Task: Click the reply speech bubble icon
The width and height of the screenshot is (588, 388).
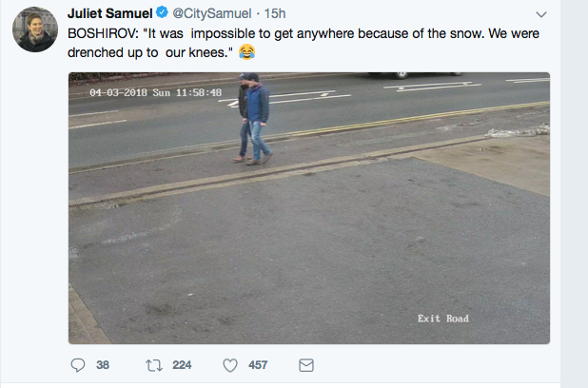Action: click(x=78, y=364)
